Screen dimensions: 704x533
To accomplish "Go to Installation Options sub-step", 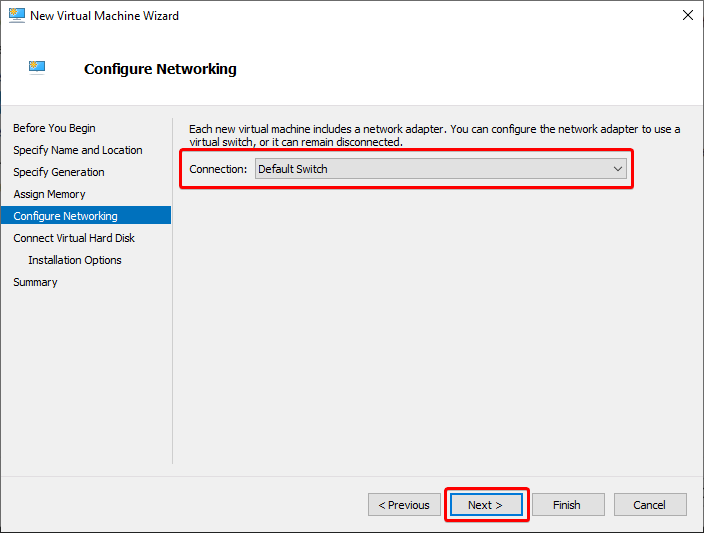I will coord(75,260).
